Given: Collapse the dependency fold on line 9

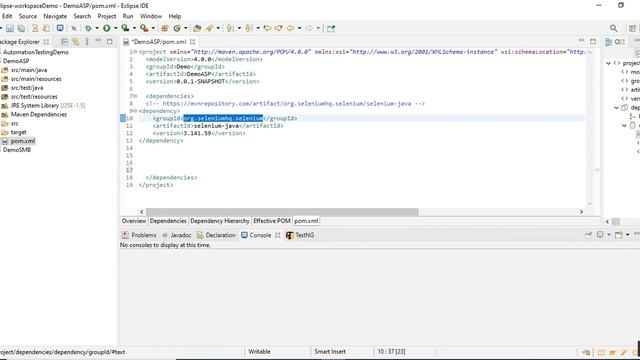Looking at the screenshot, I should coord(135,111).
